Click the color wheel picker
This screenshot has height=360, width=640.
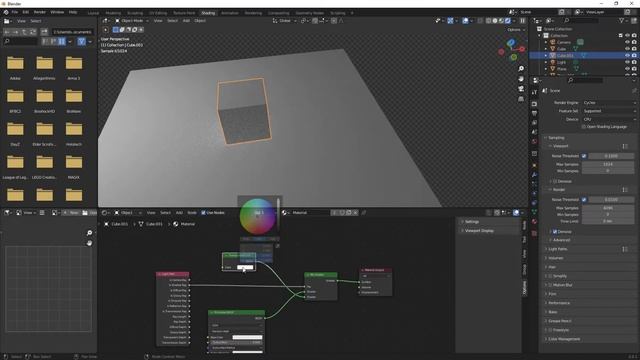[x=258, y=216]
